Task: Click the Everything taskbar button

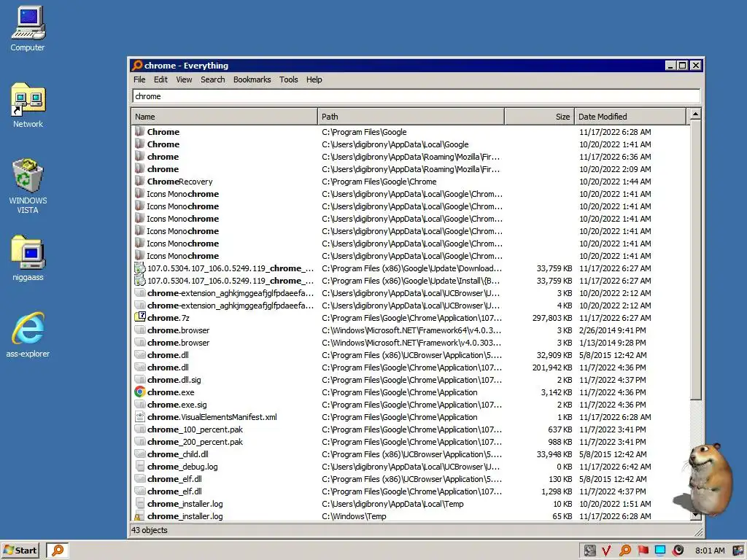Action: 58,551
